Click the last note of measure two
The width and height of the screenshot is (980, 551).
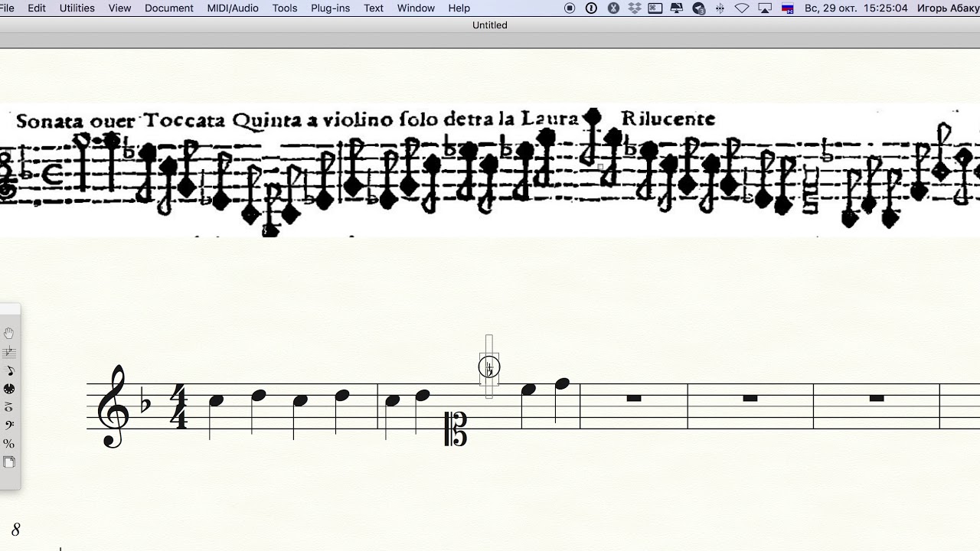pos(563,383)
